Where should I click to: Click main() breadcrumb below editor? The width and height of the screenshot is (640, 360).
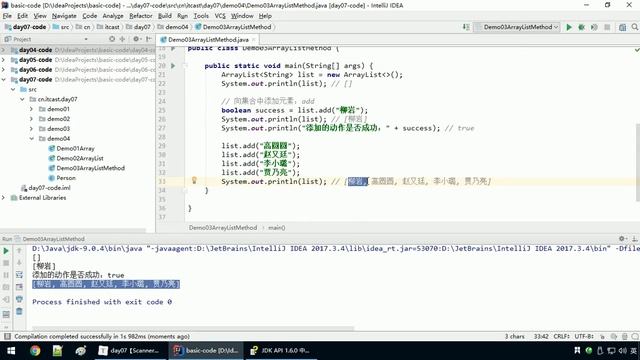tap(277, 228)
